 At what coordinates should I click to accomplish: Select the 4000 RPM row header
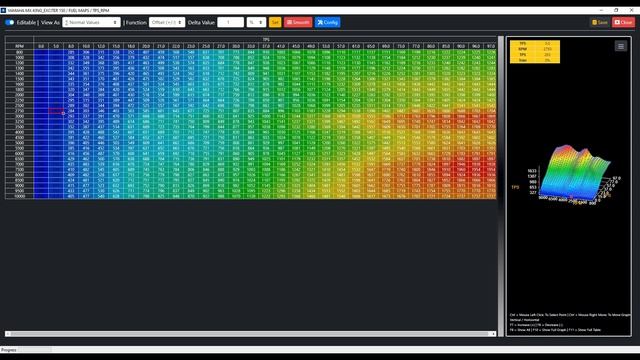click(19, 132)
